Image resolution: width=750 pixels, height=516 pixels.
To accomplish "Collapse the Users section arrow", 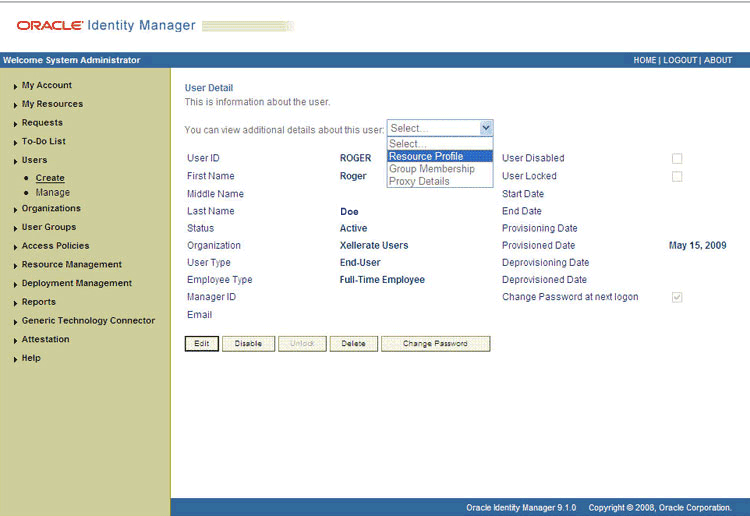I will click(15, 161).
